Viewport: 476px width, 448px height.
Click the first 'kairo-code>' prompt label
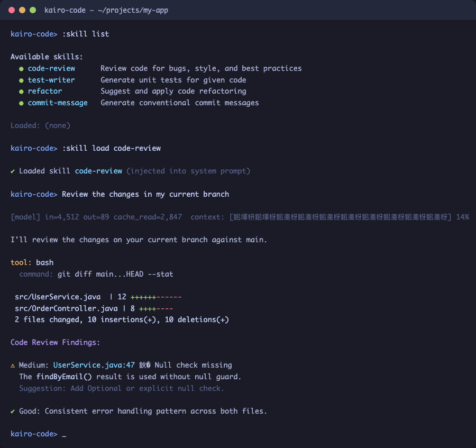click(34, 34)
